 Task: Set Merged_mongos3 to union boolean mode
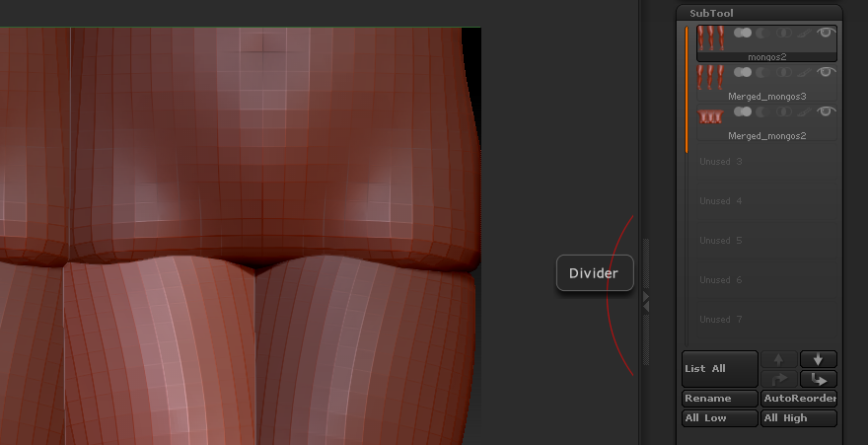pyautogui.click(x=743, y=72)
